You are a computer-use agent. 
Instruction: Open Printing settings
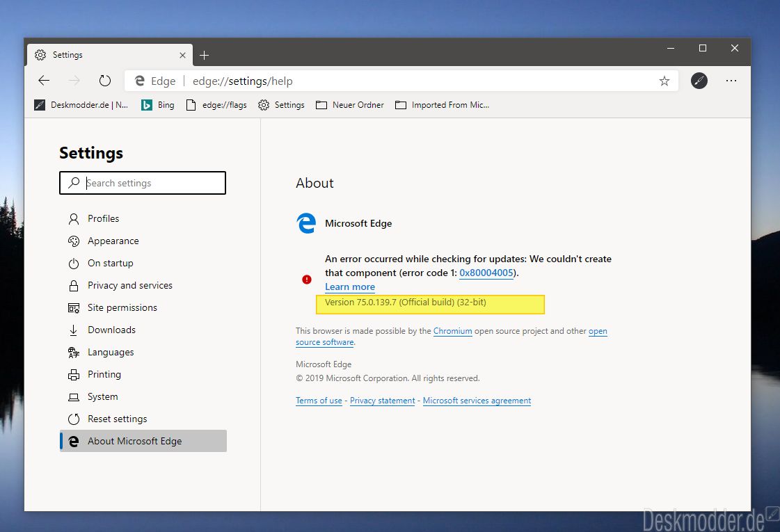[143, 374]
